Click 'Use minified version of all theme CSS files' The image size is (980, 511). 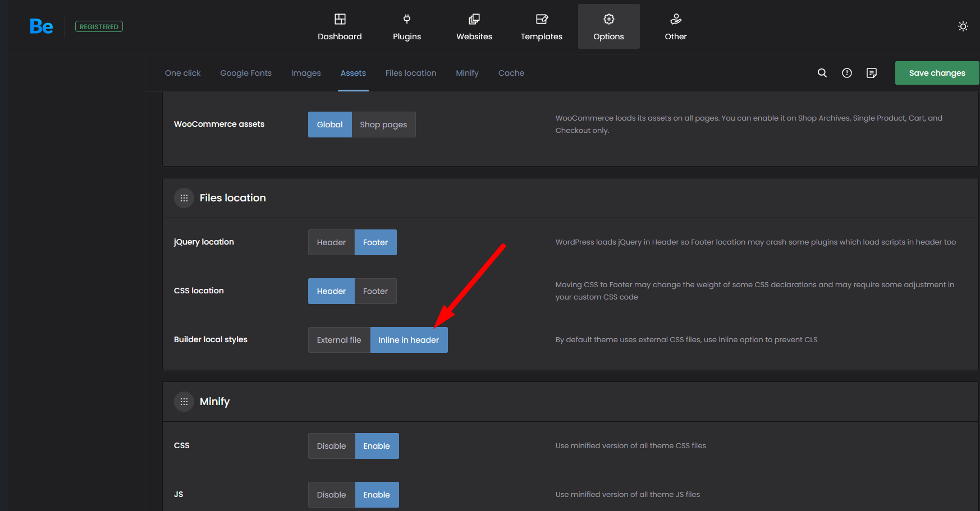click(631, 445)
